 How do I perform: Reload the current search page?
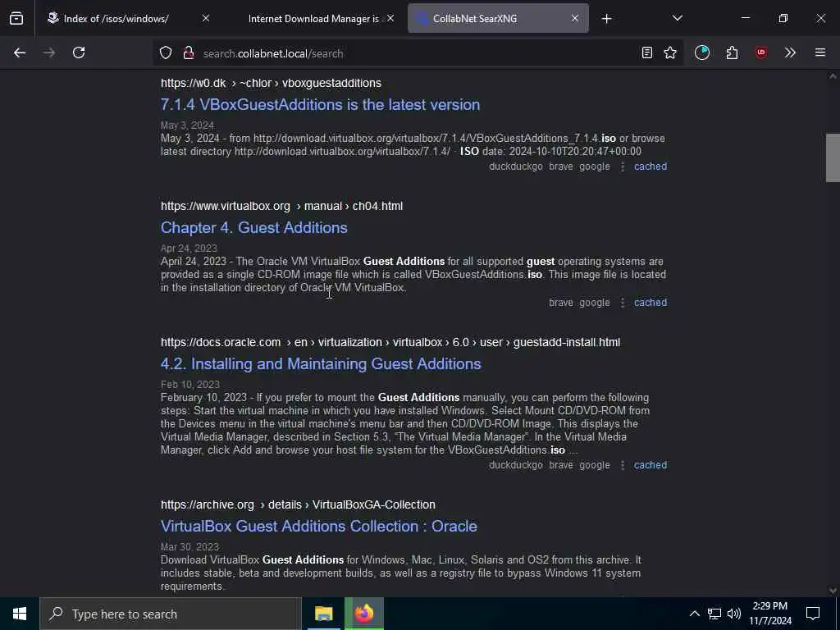[x=79, y=52]
